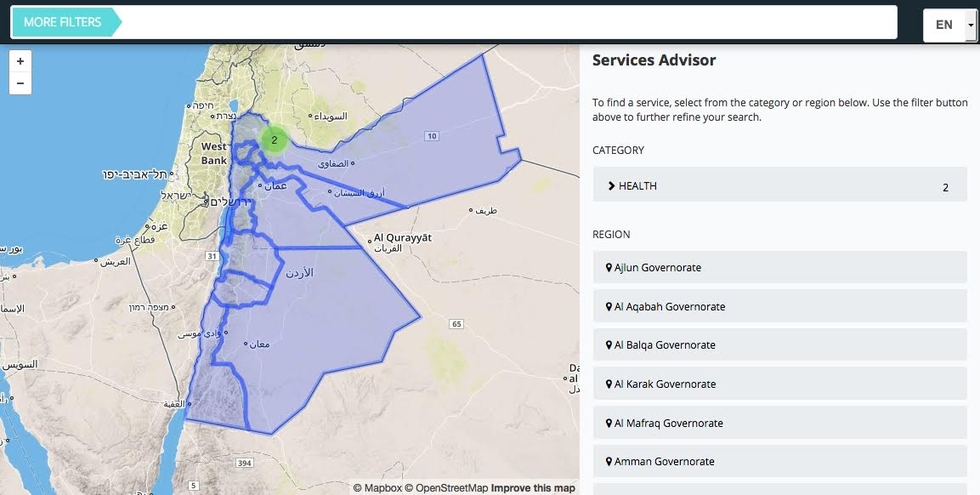Image resolution: width=980 pixels, height=495 pixels.
Task: Select the Amman Governorate region
Action: 664,462
